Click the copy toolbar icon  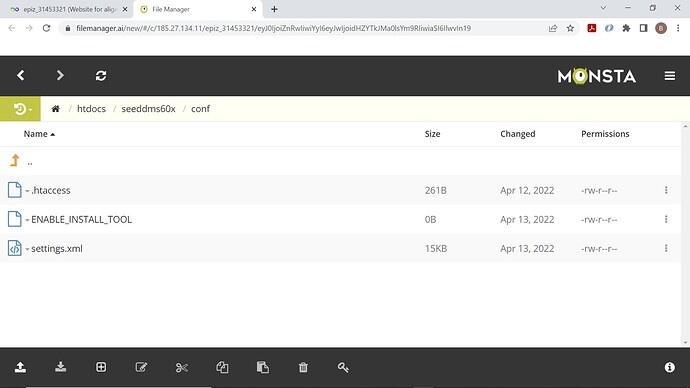[222, 367]
